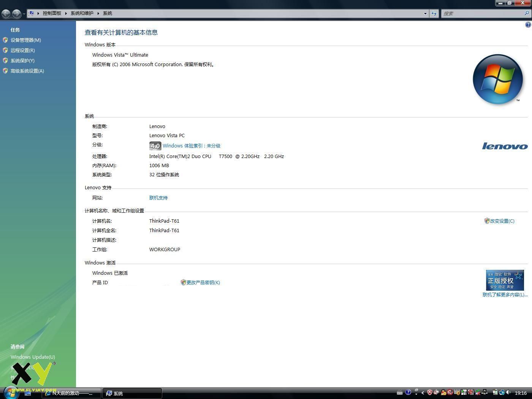
Task: Click the volume speaker tray icon
Action: tap(508, 393)
